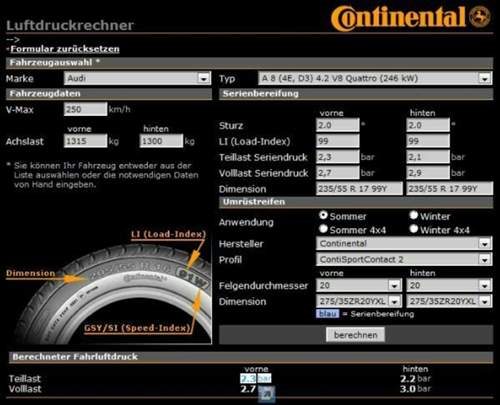Click the Serienbereifung Dimension vorne field
Image resolution: width=500 pixels, height=405 pixels.
[359, 189]
